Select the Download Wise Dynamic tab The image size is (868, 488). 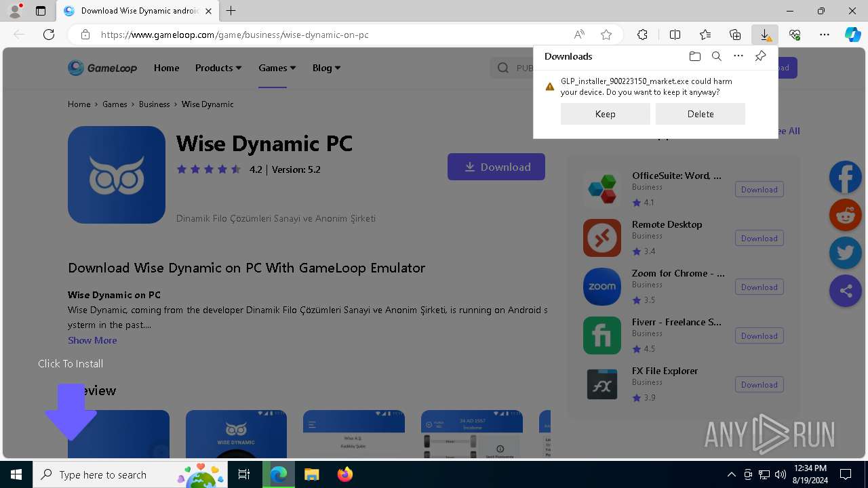137,11
